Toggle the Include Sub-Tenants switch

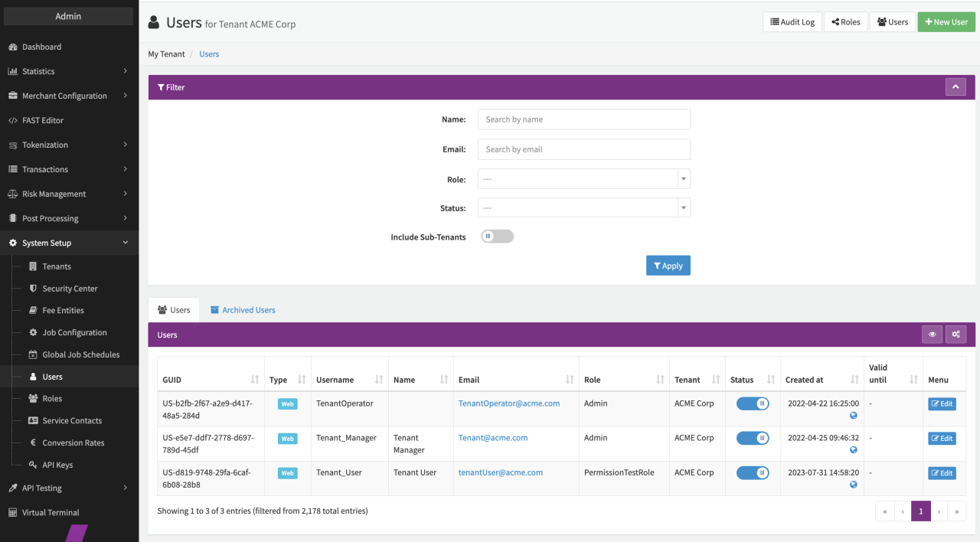497,237
